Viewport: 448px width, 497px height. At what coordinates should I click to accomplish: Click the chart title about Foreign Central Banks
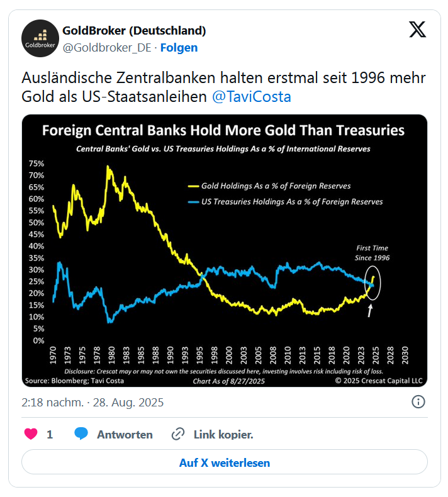click(x=223, y=131)
